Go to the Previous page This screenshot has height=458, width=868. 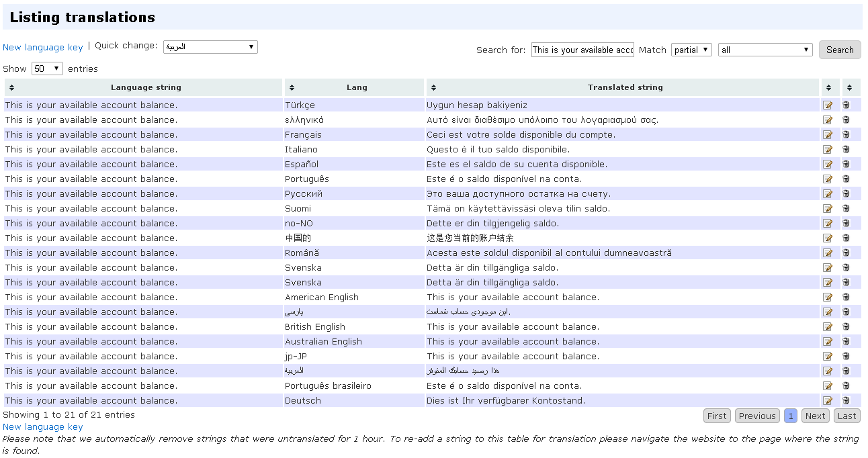pyautogui.click(x=757, y=416)
